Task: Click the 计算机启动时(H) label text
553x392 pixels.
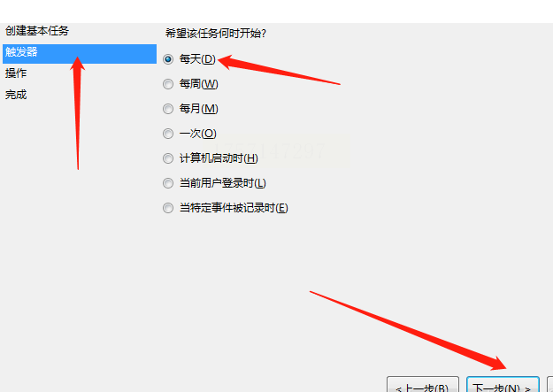Action: pyautogui.click(x=219, y=158)
